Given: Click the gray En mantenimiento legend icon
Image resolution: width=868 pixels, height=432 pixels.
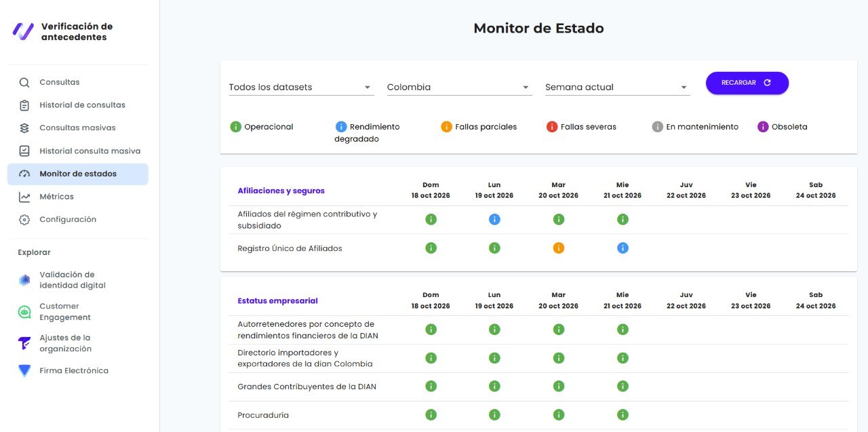Looking at the screenshot, I should (657, 127).
